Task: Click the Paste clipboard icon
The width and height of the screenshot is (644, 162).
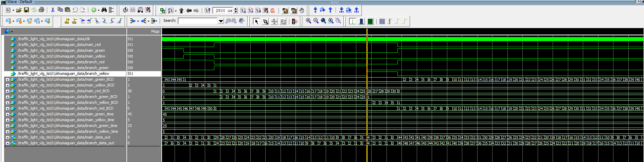Action: click(67, 10)
